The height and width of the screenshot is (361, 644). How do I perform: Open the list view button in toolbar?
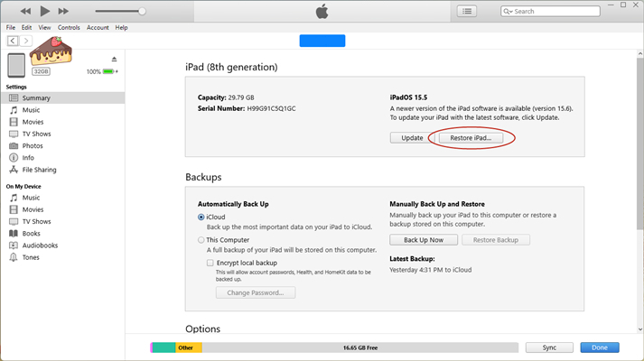(466, 11)
